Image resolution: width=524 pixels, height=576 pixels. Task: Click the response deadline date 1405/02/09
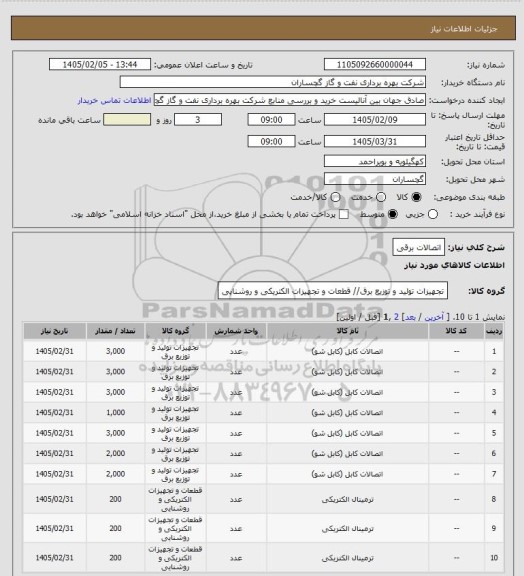(375, 120)
